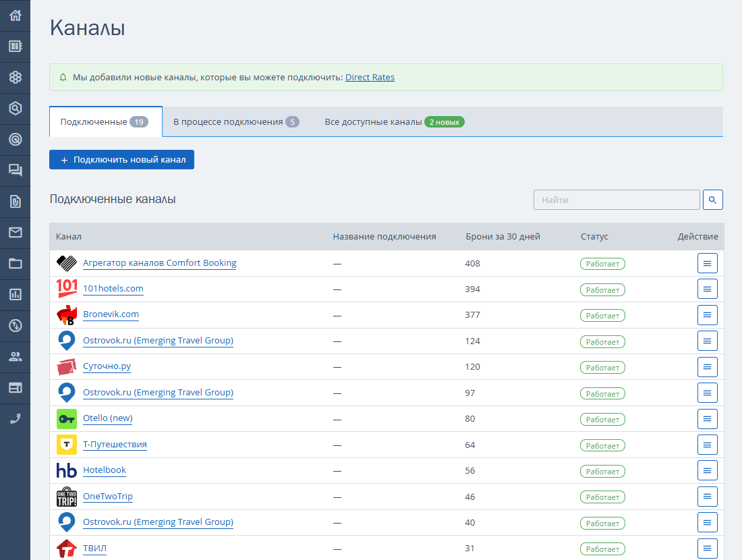
Task: Open the people users sidebar icon
Action: [15, 356]
